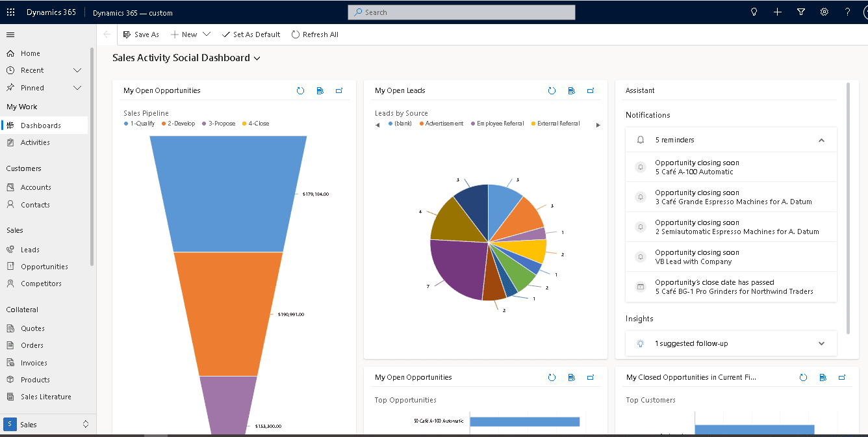
Task: Expand the Top Opportunities chart card
Action: click(591, 377)
